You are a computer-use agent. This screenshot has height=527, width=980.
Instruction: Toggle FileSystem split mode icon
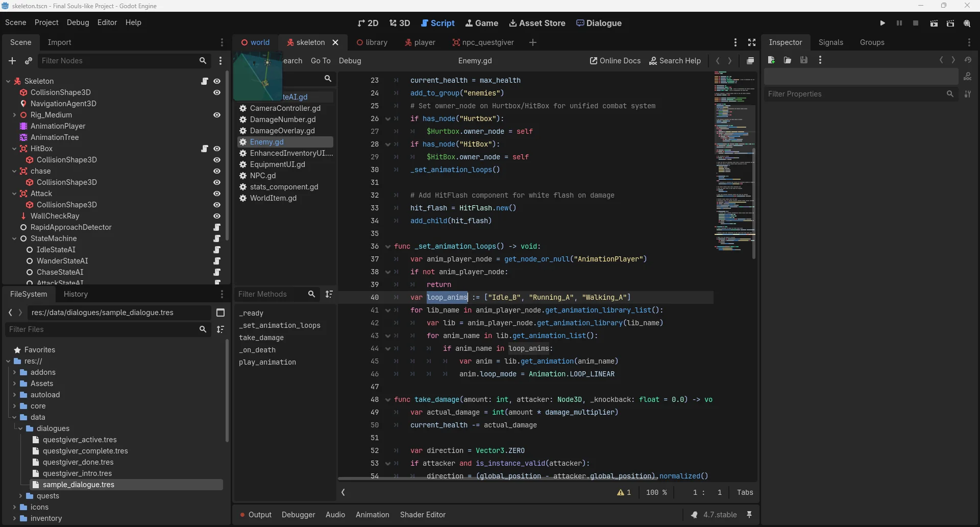pos(220,313)
